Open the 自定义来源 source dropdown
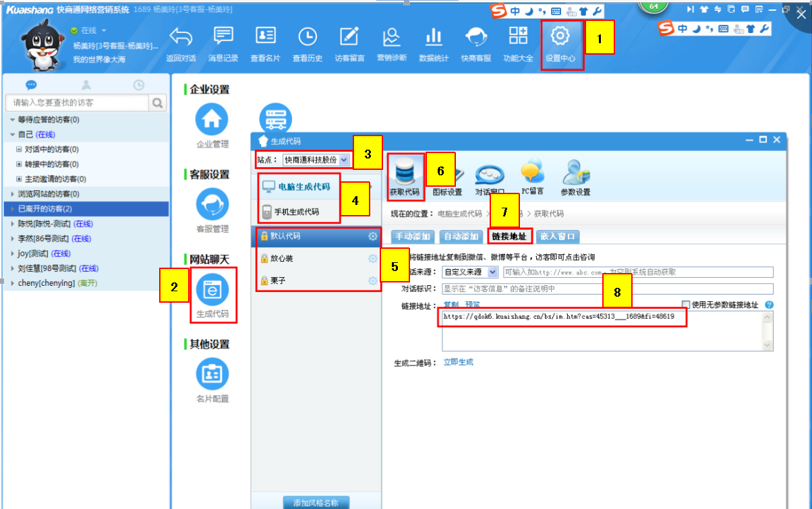Viewport: 812px width, 509px height. (x=492, y=272)
